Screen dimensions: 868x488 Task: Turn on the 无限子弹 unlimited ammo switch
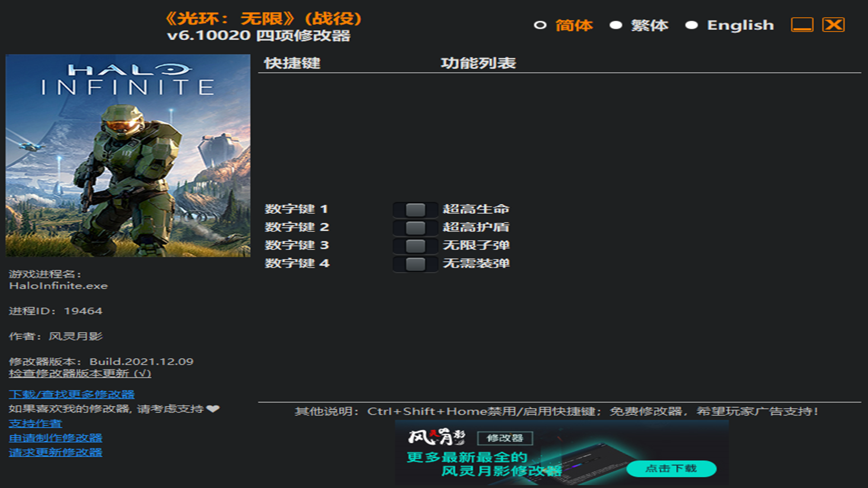pos(415,246)
